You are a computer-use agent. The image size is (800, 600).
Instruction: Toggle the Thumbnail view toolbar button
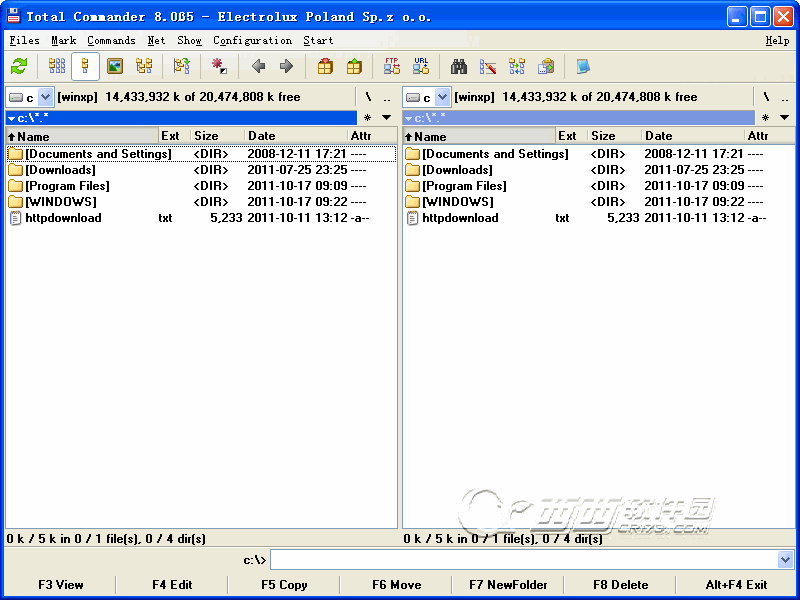point(115,66)
